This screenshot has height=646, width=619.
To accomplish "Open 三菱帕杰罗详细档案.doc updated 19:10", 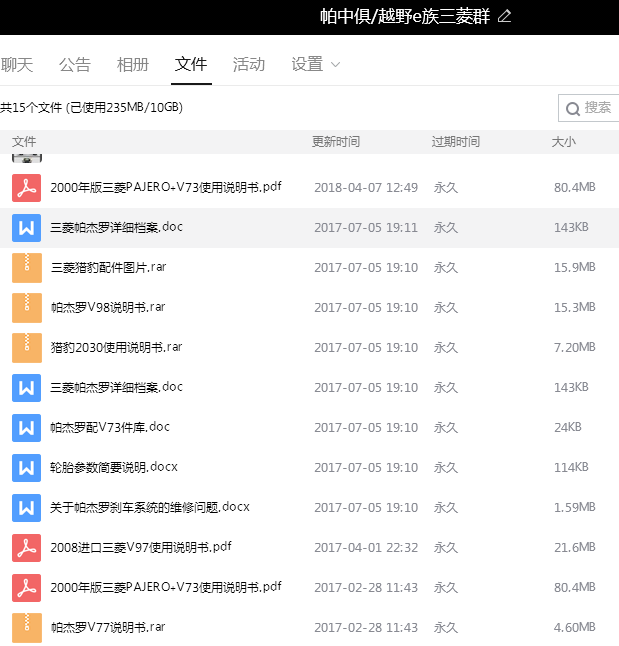I will (x=117, y=387).
